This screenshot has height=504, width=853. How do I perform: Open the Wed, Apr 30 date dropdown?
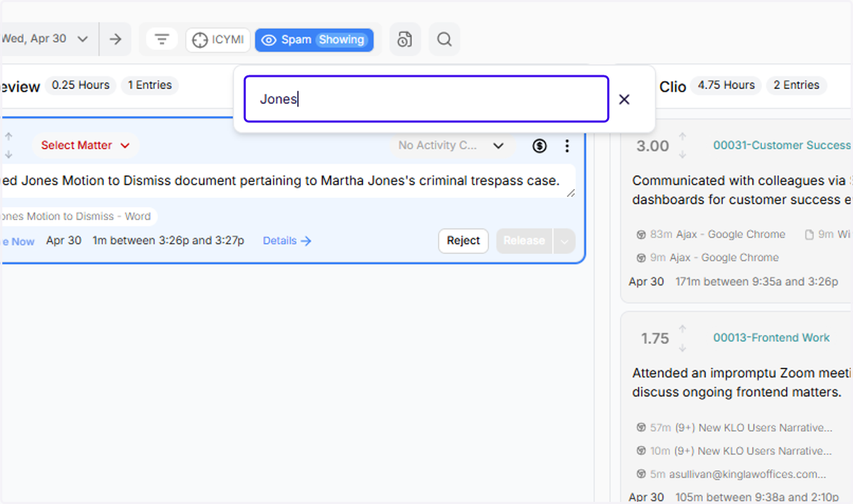[x=45, y=39]
